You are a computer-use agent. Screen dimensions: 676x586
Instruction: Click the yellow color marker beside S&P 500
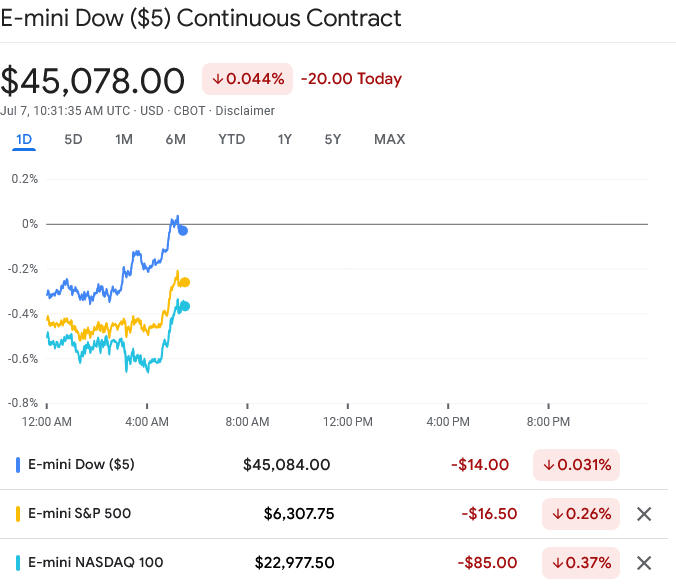pos(19,514)
